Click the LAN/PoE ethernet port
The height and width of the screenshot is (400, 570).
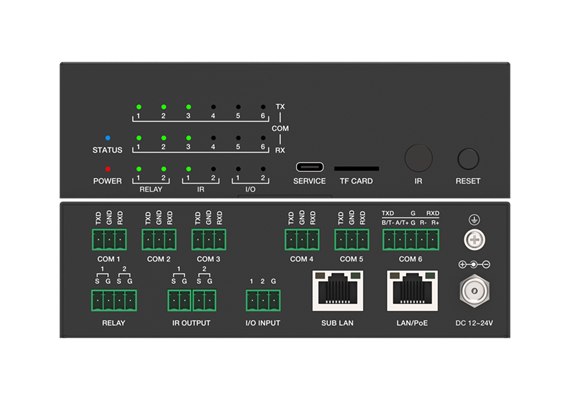(412, 291)
